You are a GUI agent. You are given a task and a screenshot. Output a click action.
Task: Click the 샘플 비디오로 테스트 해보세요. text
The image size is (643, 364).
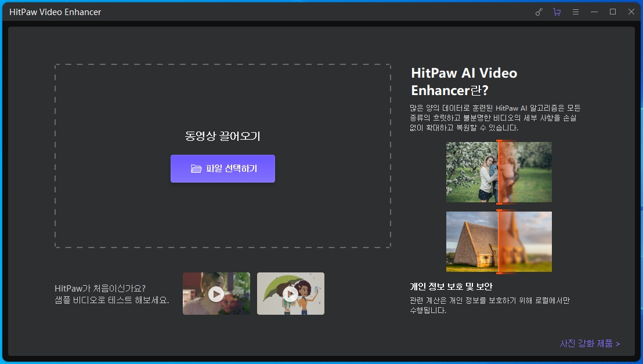(x=112, y=300)
